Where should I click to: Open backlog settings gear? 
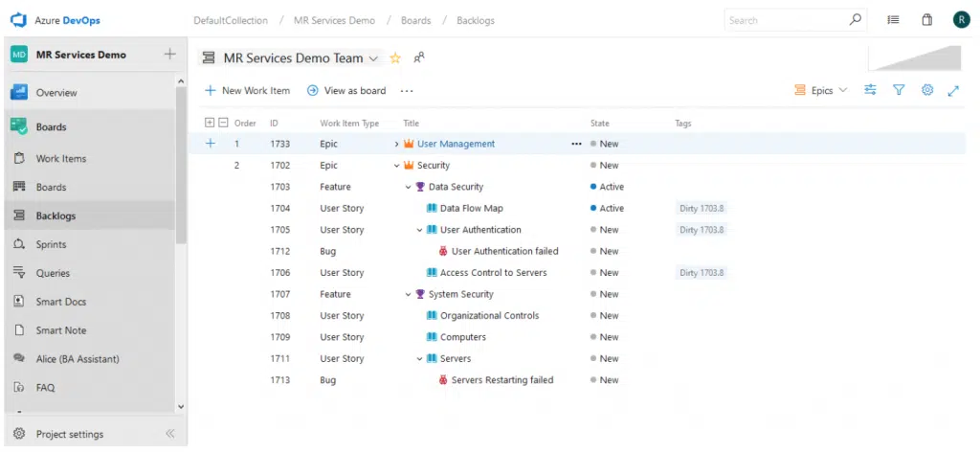pyautogui.click(x=926, y=90)
